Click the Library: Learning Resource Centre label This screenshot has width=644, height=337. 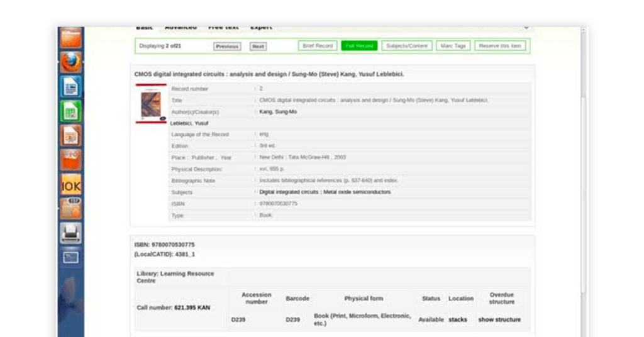175,277
